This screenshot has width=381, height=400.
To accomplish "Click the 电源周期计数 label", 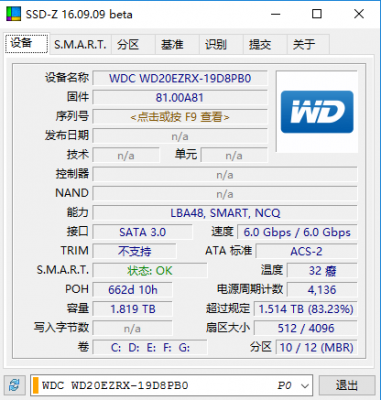I will click(x=250, y=289).
